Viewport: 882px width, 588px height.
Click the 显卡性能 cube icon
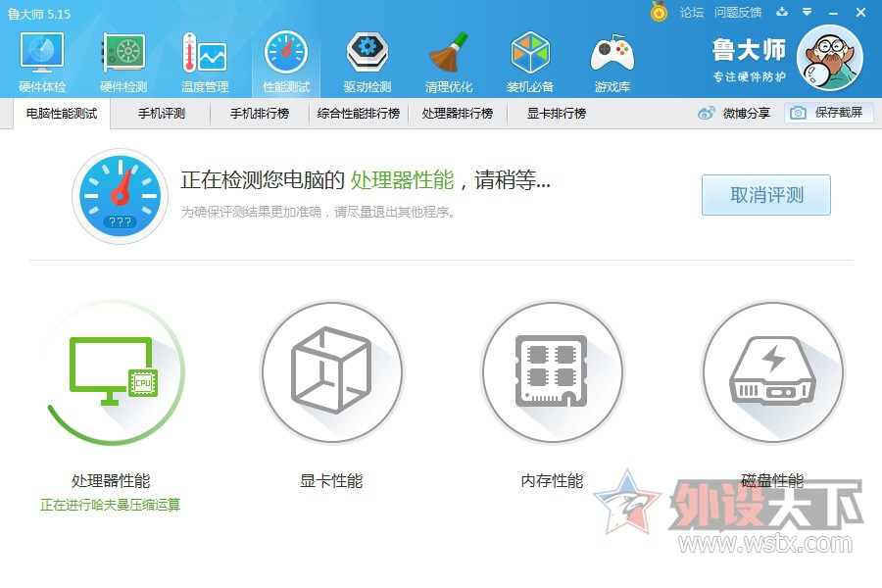click(331, 372)
